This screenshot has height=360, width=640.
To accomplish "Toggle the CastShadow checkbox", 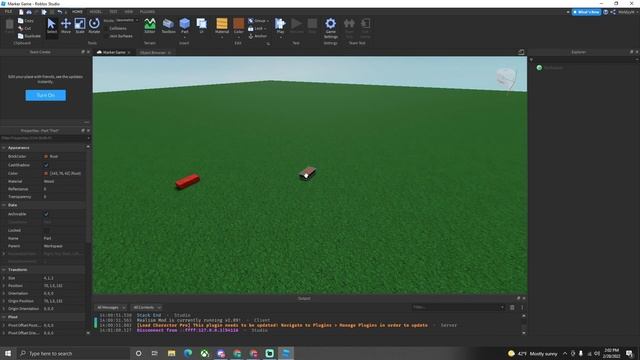I will click(46, 165).
